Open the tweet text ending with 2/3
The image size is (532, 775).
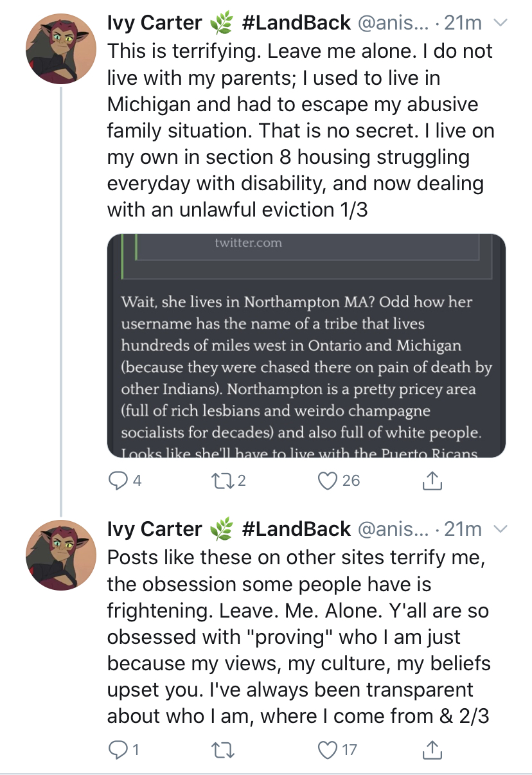pyautogui.click(x=299, y=635)
